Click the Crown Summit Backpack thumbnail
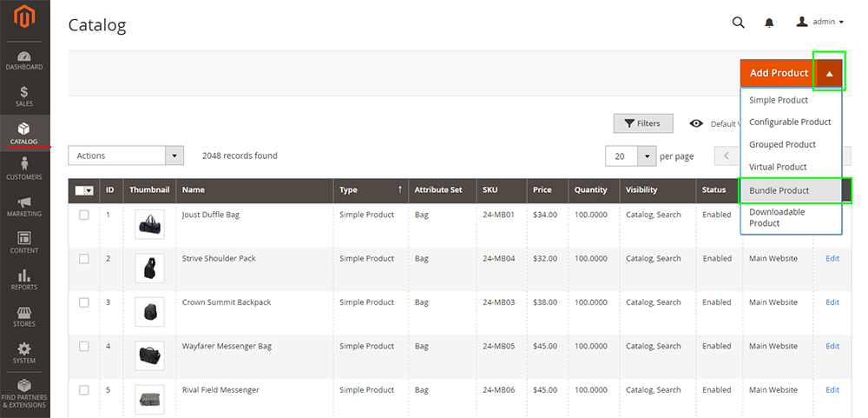The image size is (868, 418). 149,312
